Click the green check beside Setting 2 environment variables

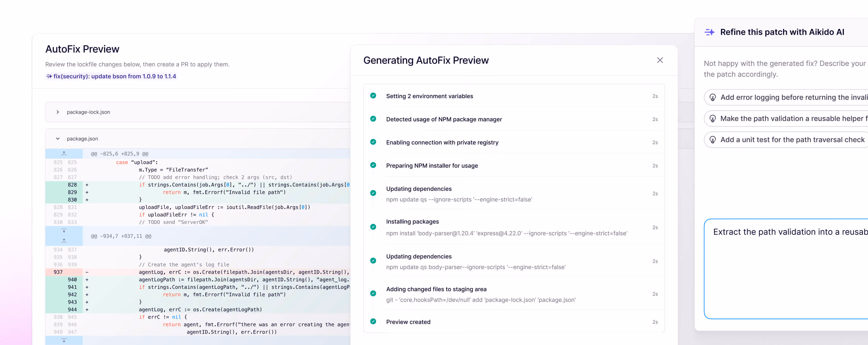[373, 96]
